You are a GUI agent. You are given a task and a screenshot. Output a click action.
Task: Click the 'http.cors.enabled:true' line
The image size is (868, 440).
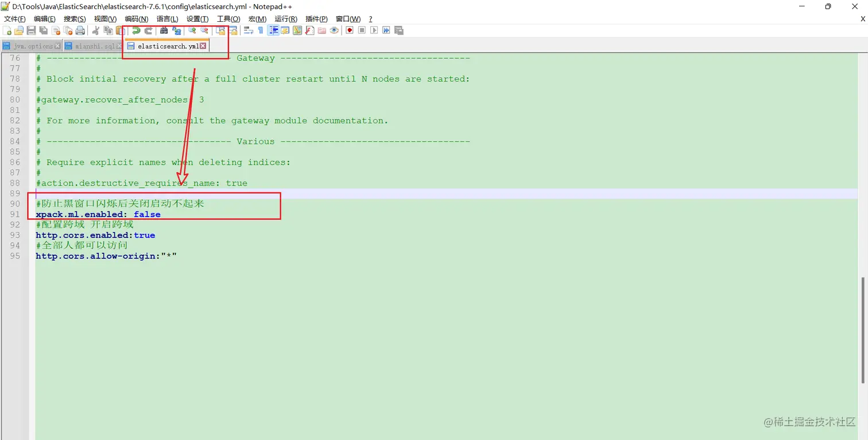[95, 235]
